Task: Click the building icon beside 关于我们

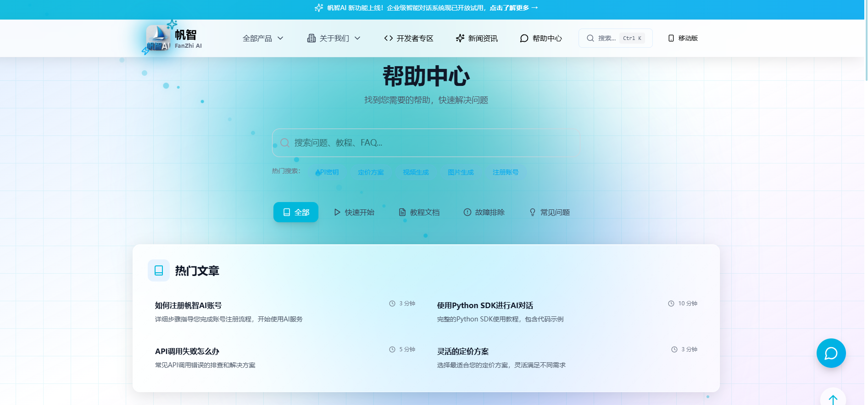Action: click(x=311, y=38)
